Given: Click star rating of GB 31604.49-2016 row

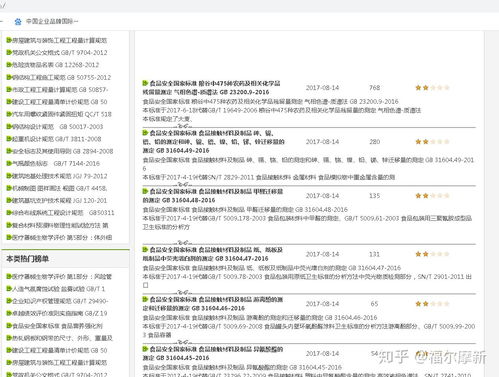Looking at the screenshot, I should [432, 142].
